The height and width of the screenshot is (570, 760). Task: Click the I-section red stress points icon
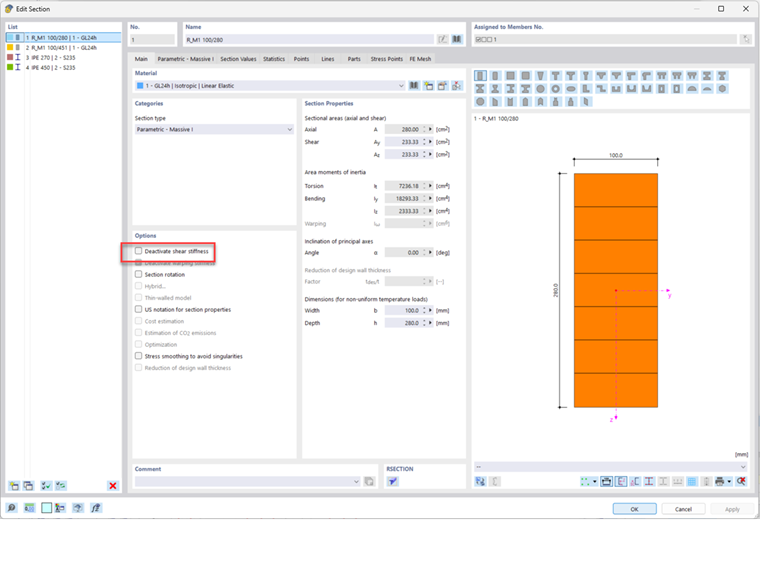pos(649,481)
